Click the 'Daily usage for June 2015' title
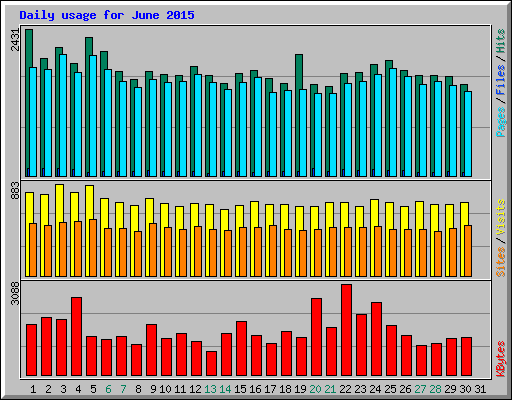The width and height of the screenshot is (512, 400). tap(107, 15)
